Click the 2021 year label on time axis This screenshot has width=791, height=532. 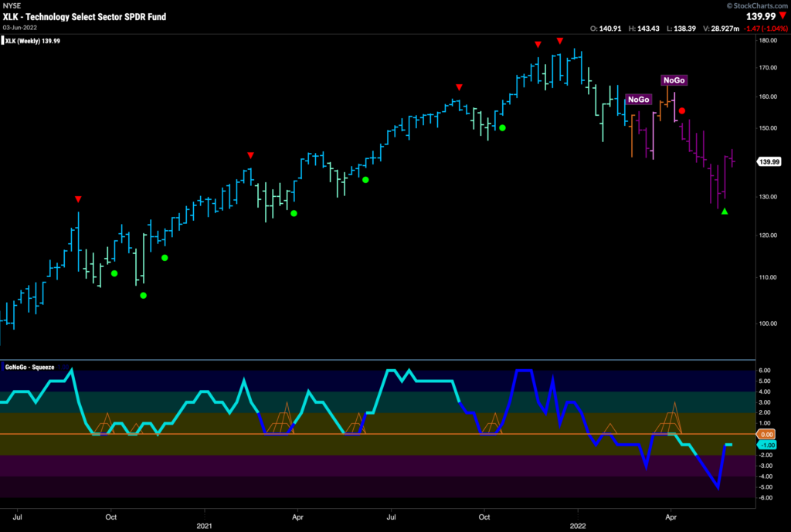click(x=204, y=526)
